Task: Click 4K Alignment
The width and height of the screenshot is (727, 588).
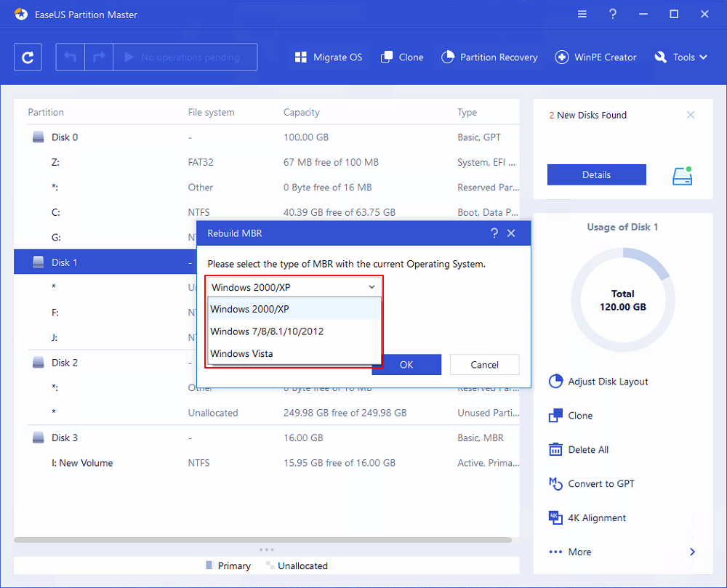Action: pos(587,517)
